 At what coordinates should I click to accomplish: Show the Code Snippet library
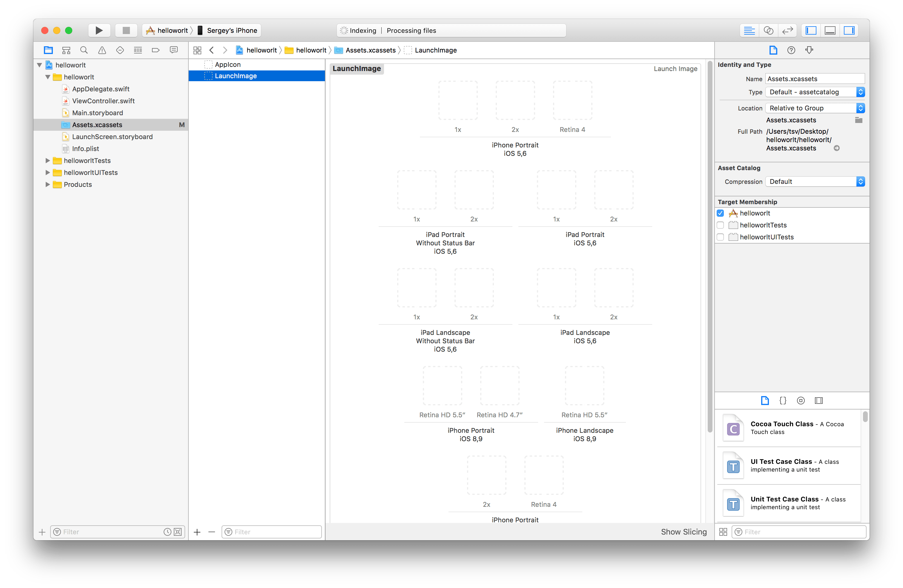(x=783, y=401)
